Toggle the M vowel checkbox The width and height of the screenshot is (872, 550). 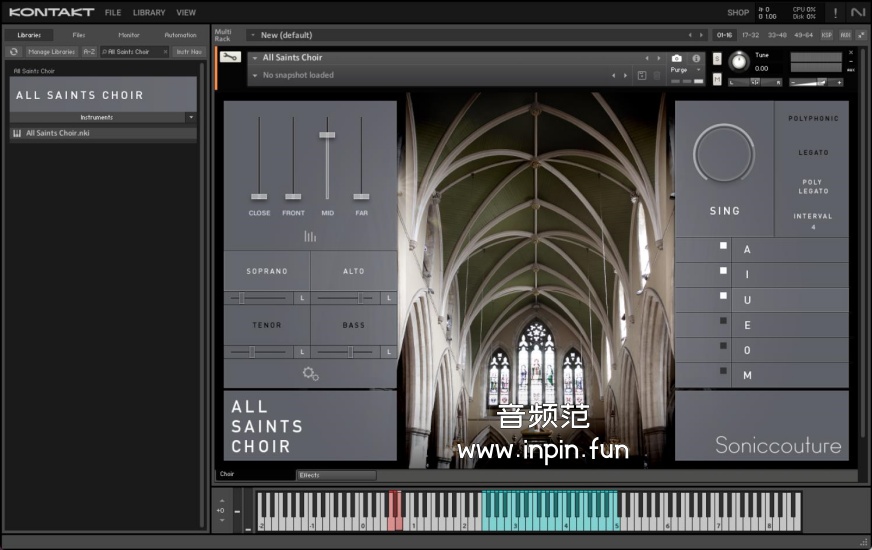tap(723, 371)
